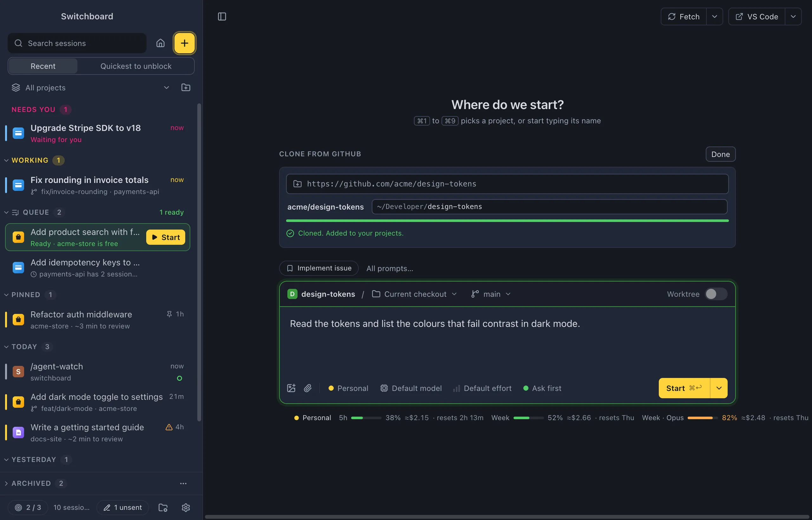Click the 2 / 3 concurrency indicator

[28, 507]
